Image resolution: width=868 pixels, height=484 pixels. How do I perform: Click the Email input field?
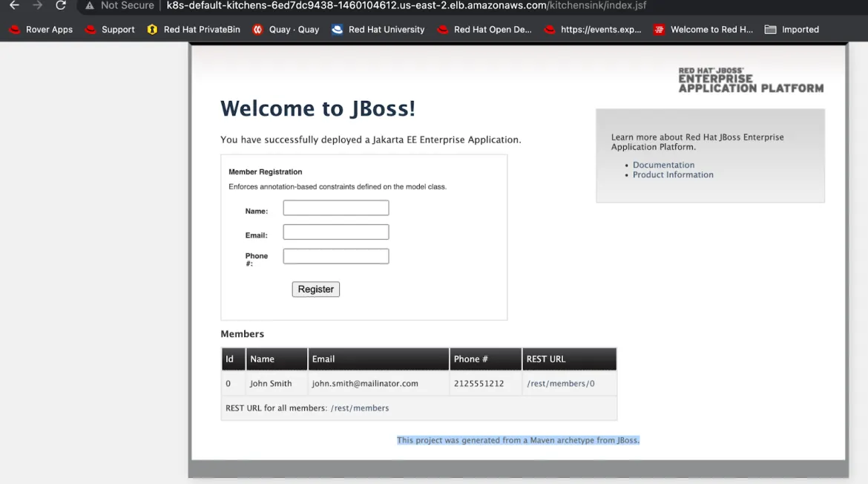[x=336, y=232]
